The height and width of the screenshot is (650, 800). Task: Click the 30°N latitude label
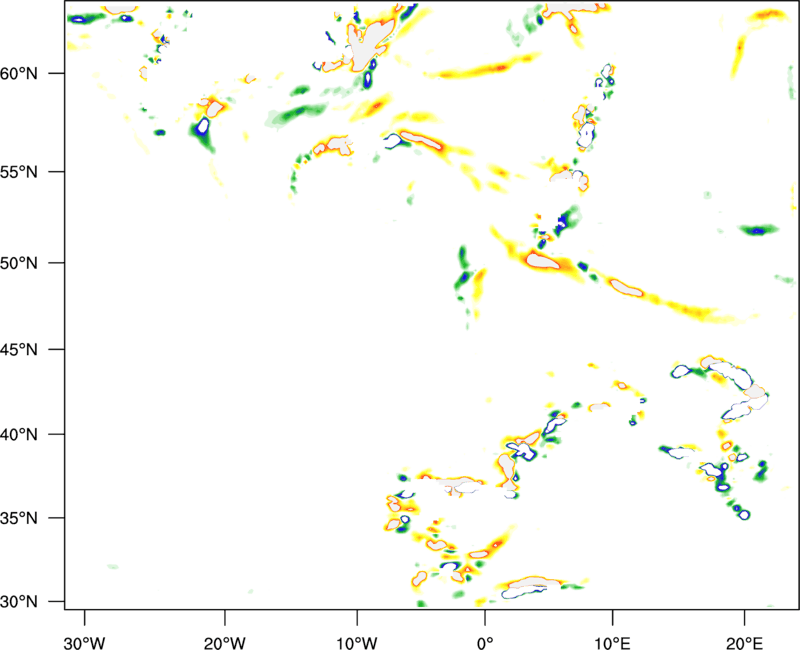click(x=19, y=602)
